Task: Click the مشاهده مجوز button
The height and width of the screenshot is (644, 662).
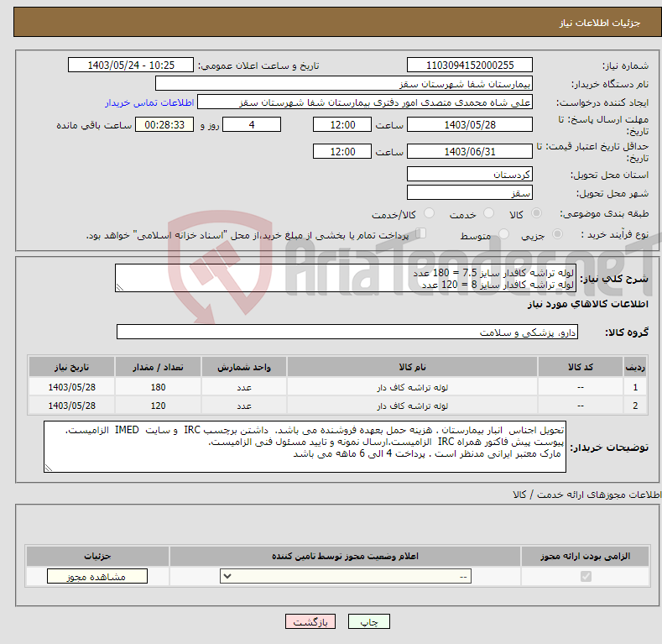Action: click(x=97, y=576)
